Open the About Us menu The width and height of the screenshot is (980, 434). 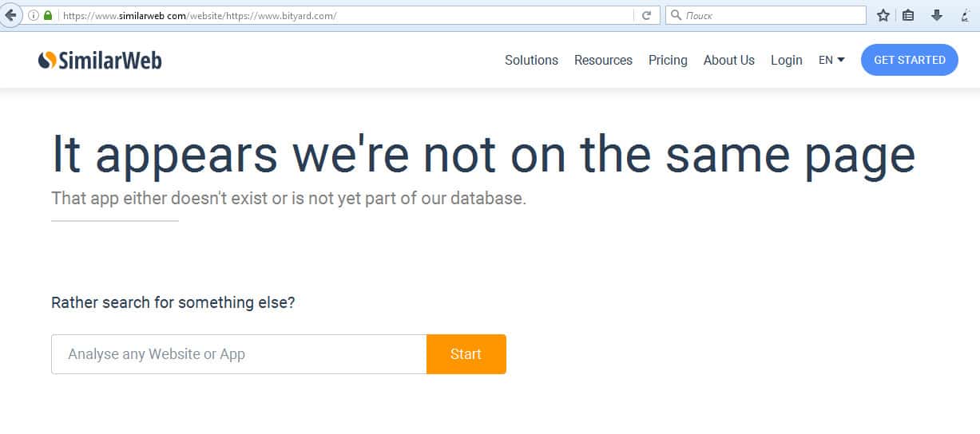pyautogui.click(x=728, y=60)
